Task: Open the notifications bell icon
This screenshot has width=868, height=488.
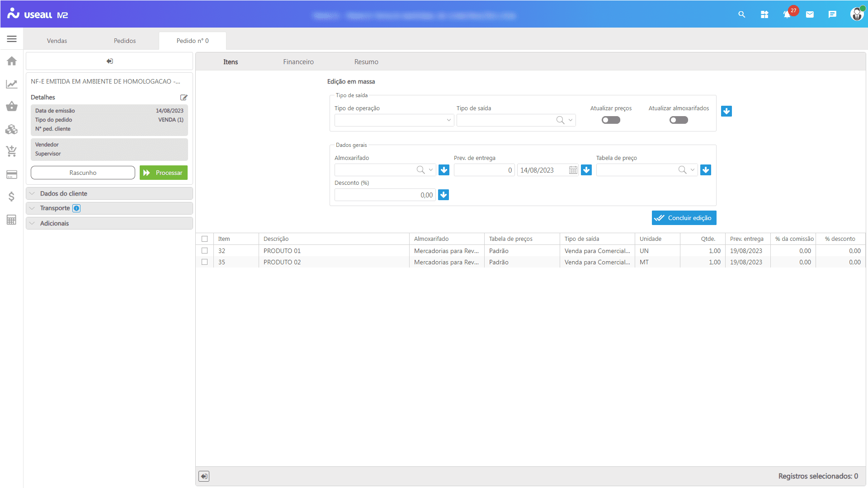Action: coord(787,14)
